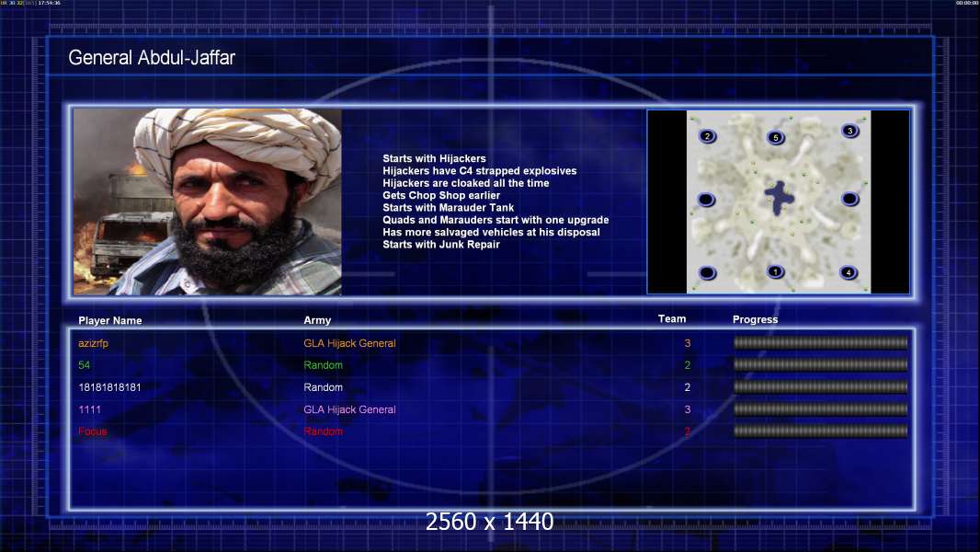This screenshot has width=980, height=552.
Task: Click the progress bar in player 54's row
Action: point(821,364)
